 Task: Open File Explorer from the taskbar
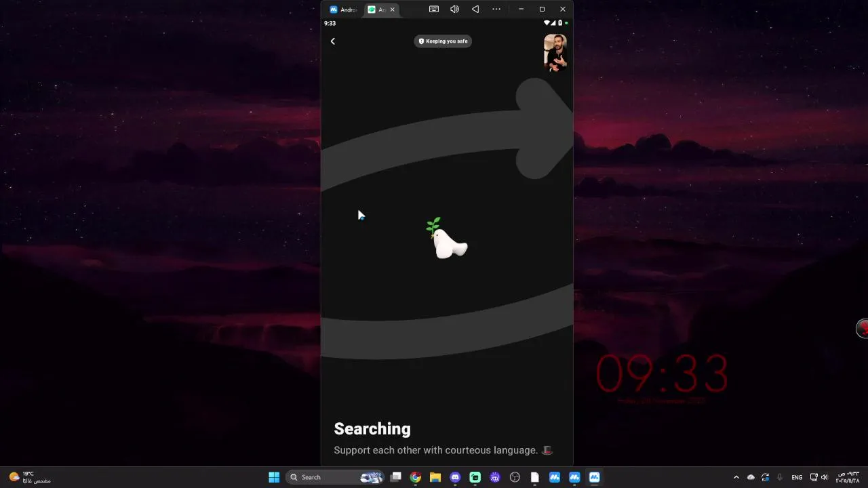point(435,477)
